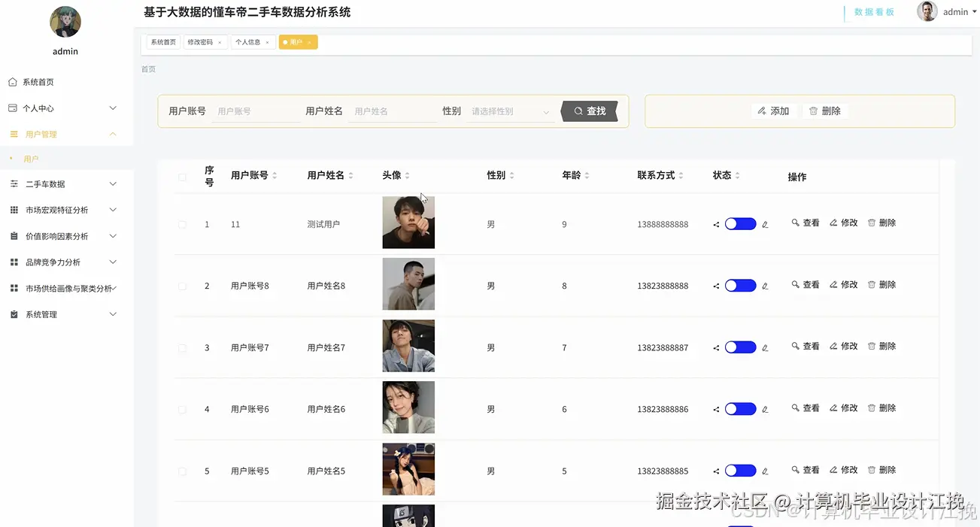Click the edit pencil beside the row 1 switch
The height and width of the screenshot is (527, 980).
765,224
